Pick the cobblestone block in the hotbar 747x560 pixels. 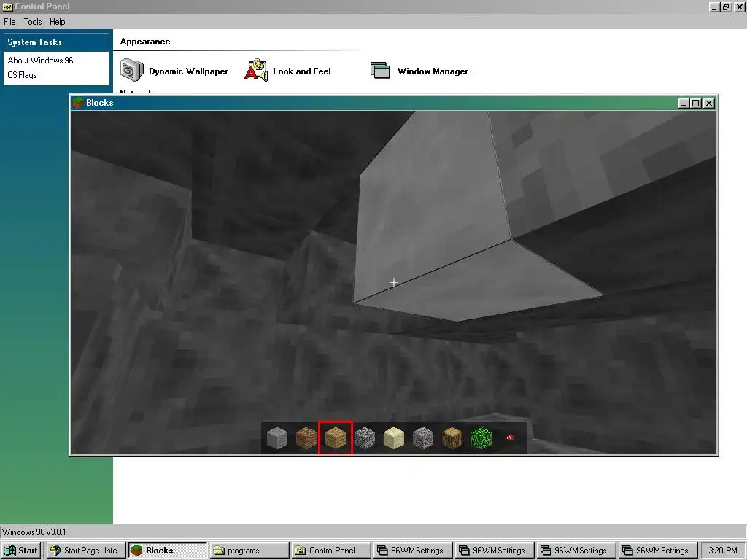tap(365, 438)
